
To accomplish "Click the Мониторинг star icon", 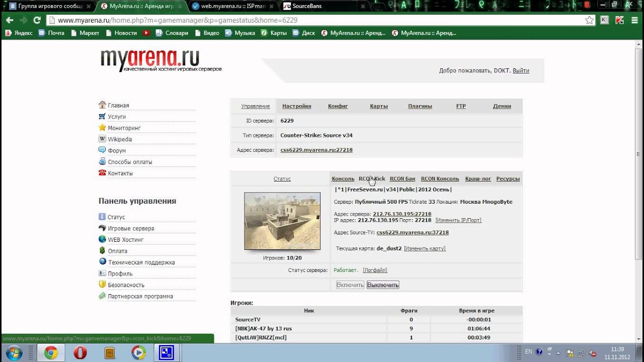I will pos(103,128).
